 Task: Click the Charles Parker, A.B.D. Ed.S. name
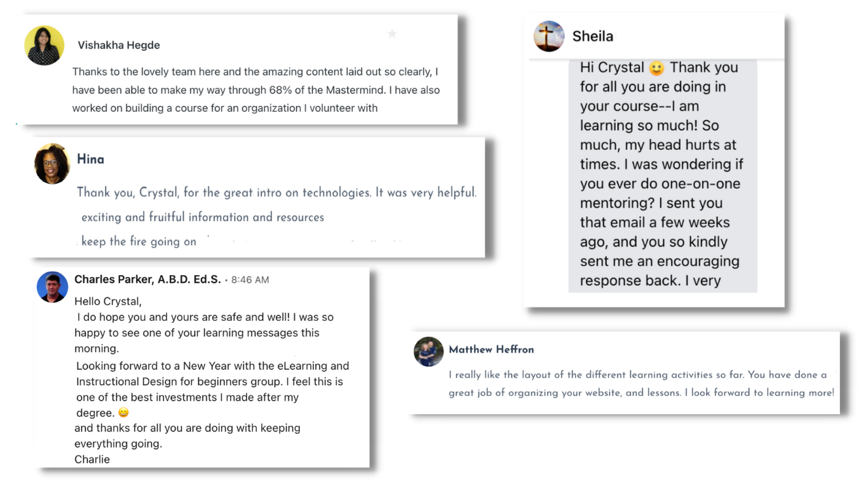[x=147, y=280]
